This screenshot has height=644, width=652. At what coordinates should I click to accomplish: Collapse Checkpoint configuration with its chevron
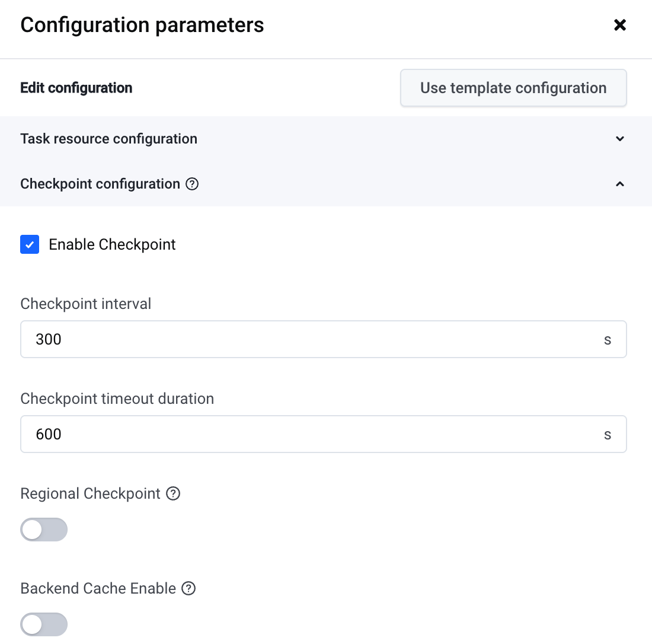(x=620, y=184)
